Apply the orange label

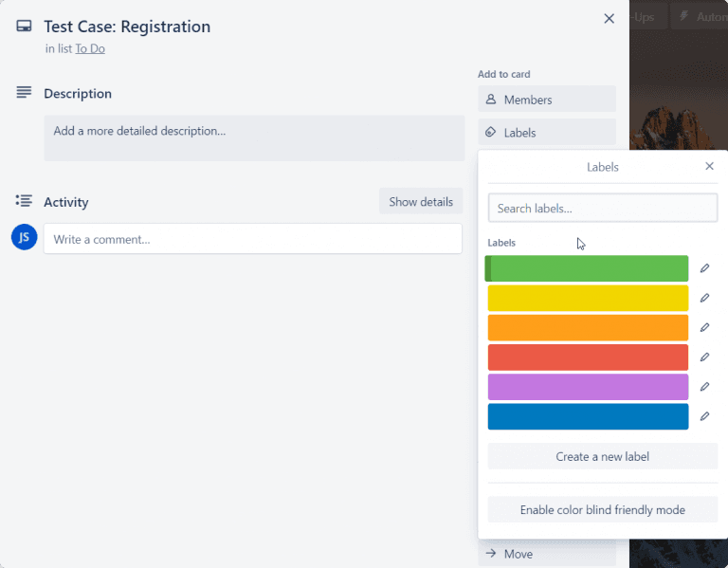pyautogui.click(x=588, y=327)
